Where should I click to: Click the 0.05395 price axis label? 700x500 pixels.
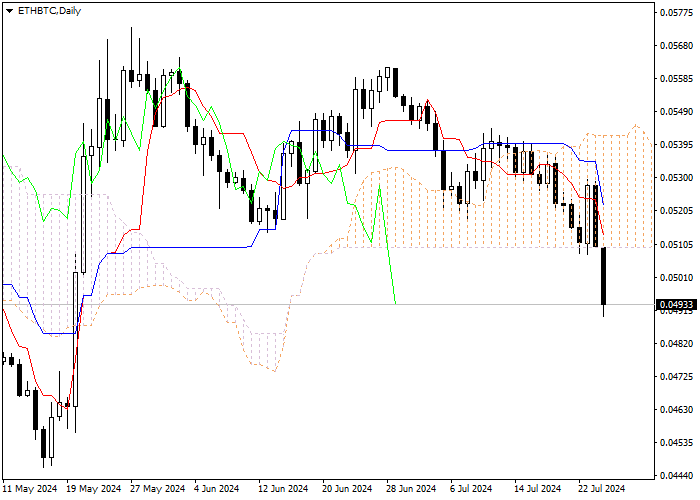click(676, 145)
